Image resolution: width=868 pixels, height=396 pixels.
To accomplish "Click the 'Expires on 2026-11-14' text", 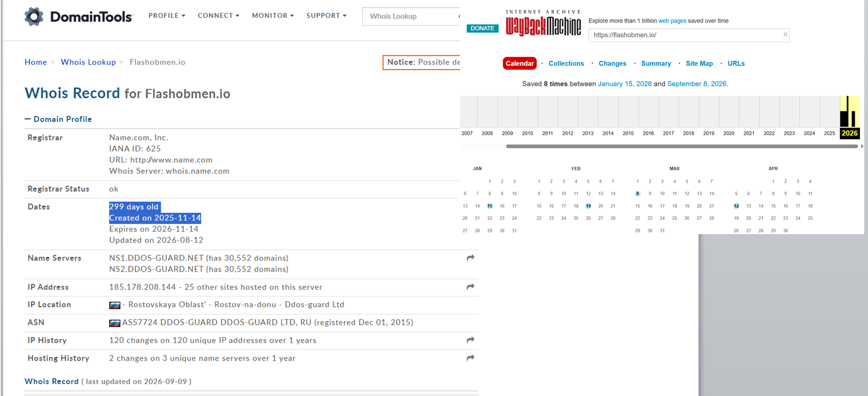I will coord(154,229).
